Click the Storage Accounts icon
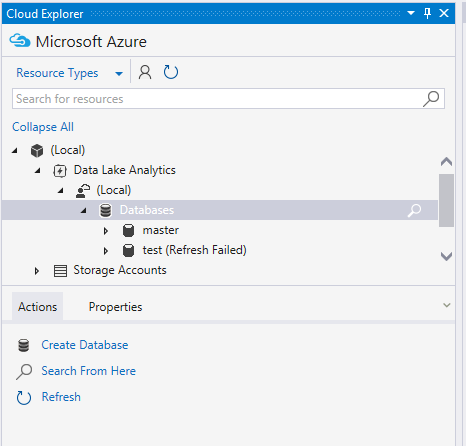The image size is (466, 446). (60, 271)
